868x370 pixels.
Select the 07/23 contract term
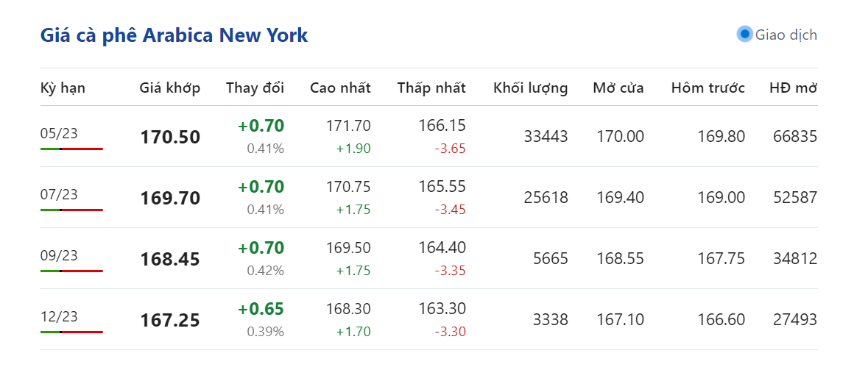(59, 194)
